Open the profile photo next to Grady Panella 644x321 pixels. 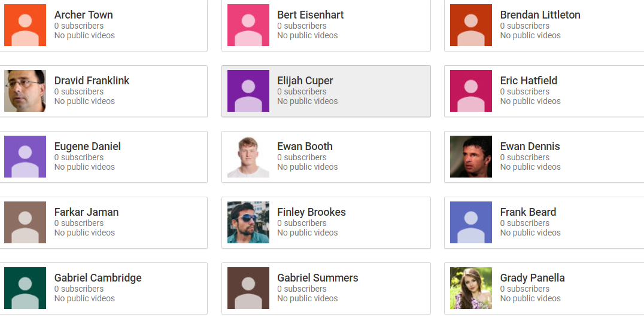point(471,288)
